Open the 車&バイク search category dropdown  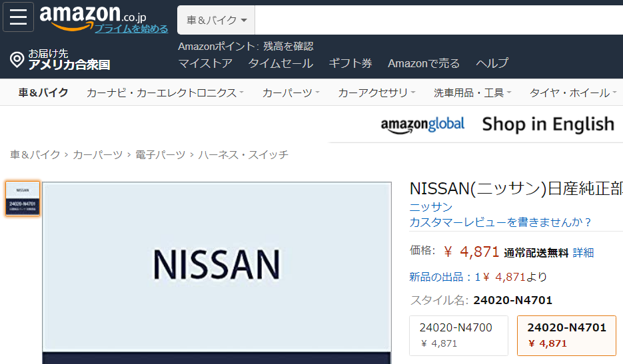pos(216,20)
